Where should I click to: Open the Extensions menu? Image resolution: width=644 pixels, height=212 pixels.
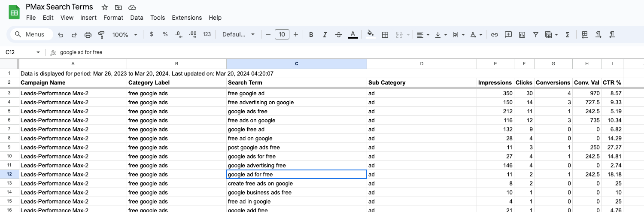tap(187, 18)
